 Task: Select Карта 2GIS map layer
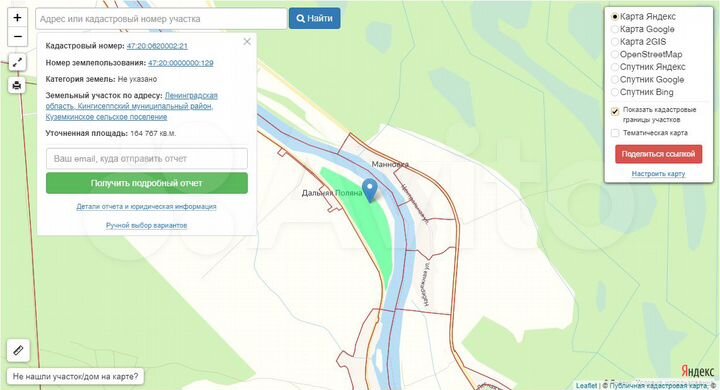615,42
